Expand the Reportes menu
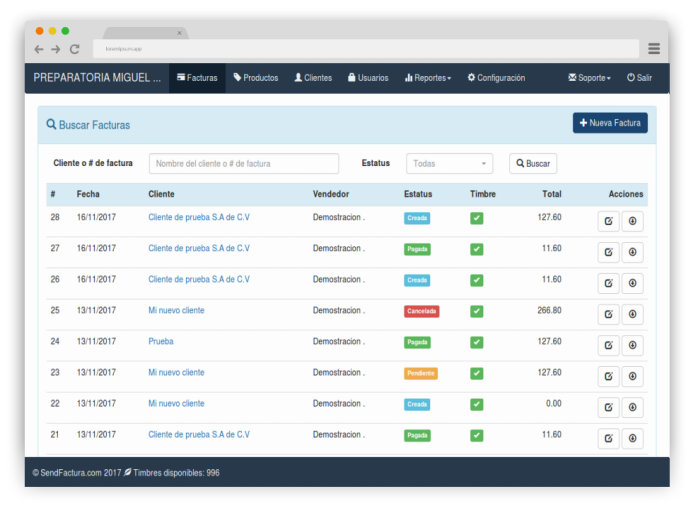Viewport: 695px width, 506px height. [427, 78]
